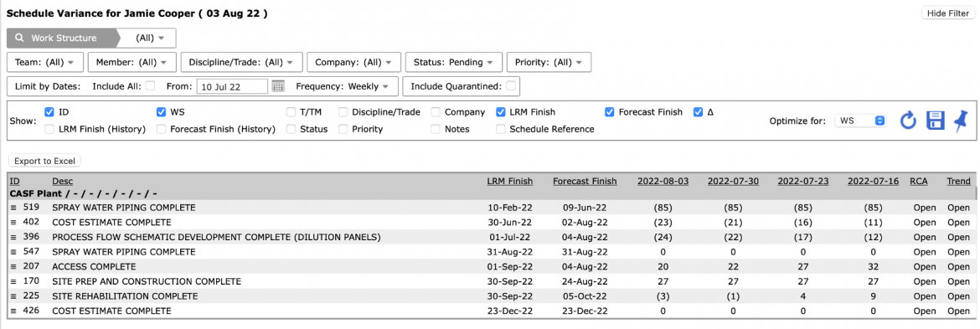Sort by the LRM Finish column header
This screenshot has height=329, width=980.
[x=510, y=181]
